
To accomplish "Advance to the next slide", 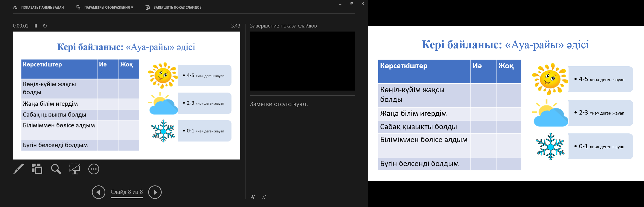I will 155,192.
